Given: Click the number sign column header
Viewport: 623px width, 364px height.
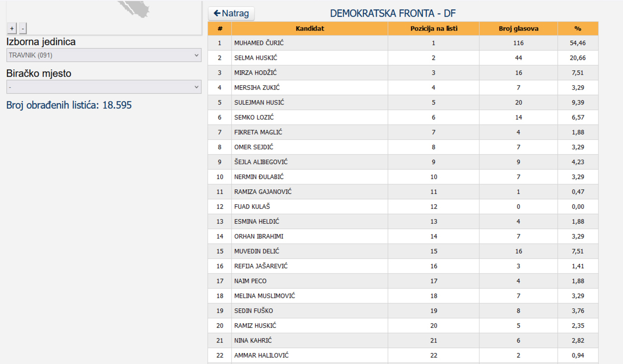Looking at the screenshot, I should tap(220, 29).
